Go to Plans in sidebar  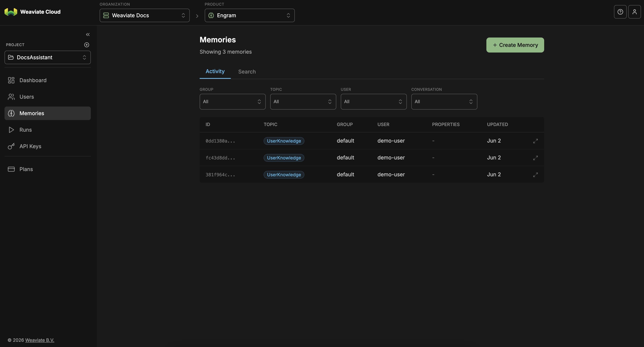[x=47, y=169]
